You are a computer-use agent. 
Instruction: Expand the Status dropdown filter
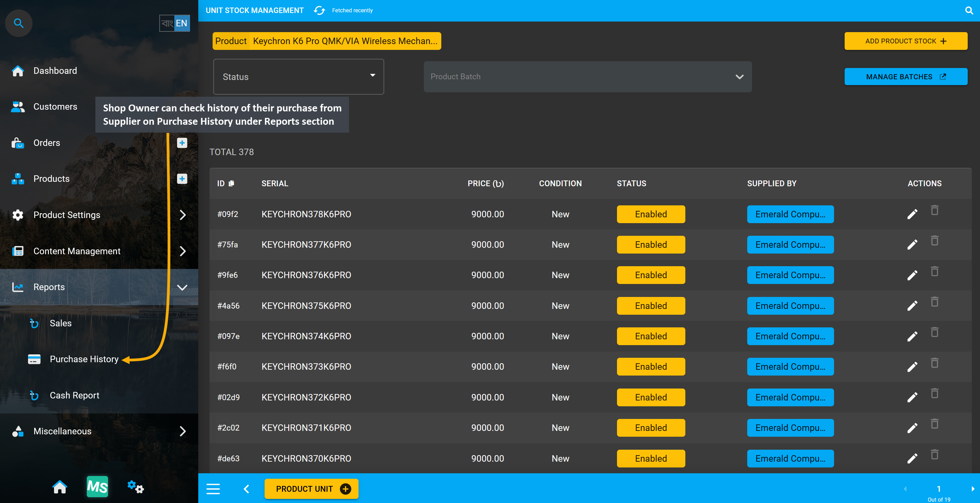tap(298, 76)
